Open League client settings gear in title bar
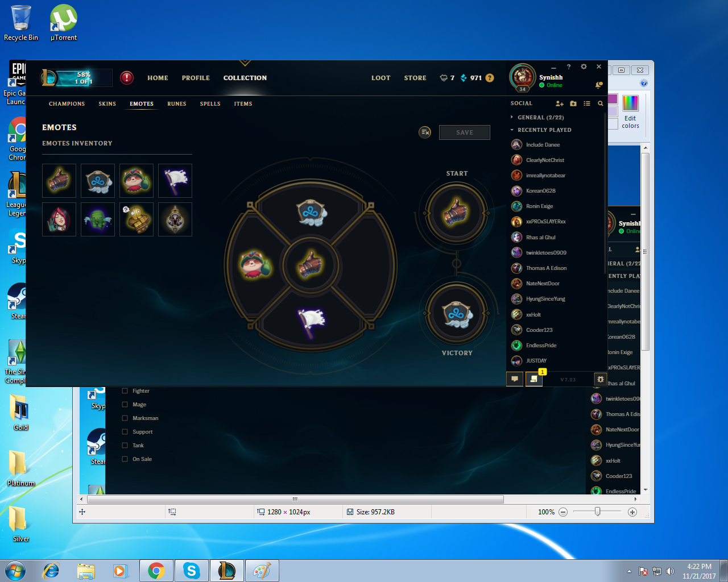The width and height of the screenshot is (728, 582). pyautogui.click(x=584, y=66)
